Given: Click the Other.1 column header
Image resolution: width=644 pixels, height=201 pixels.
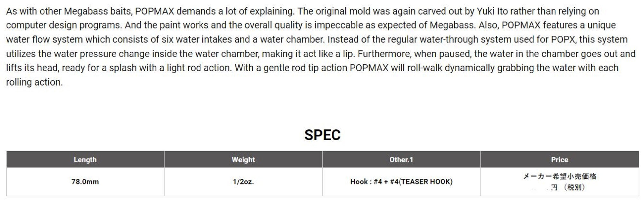Looking at the screenshot, I should click(401, 159).
